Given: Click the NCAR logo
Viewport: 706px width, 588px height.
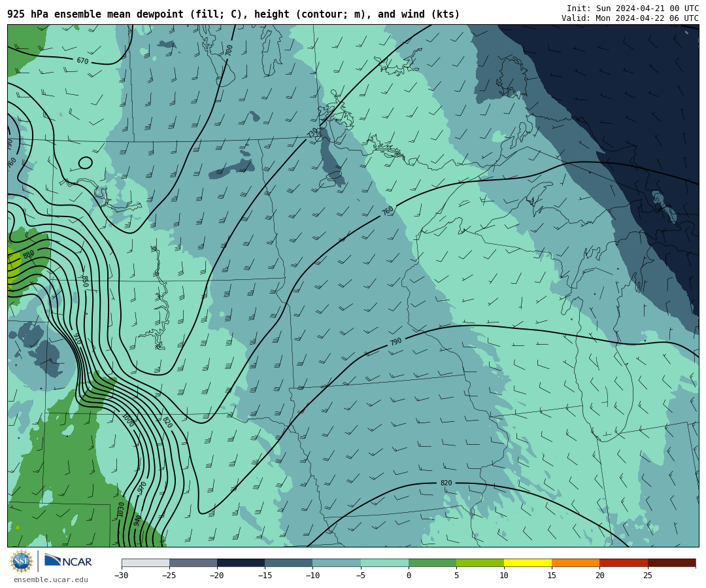Looking at the screenshot, I should pyautogui.click(x=68, y=561).
